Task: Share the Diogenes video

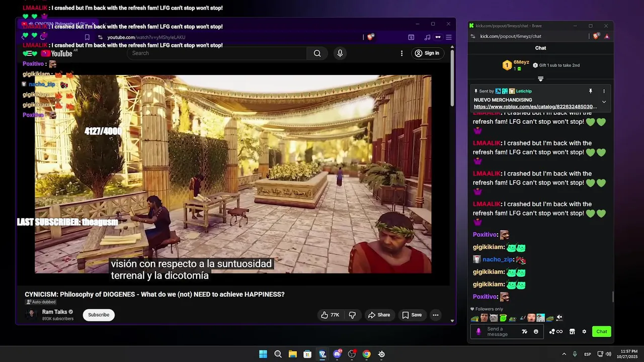Action: 379,315
